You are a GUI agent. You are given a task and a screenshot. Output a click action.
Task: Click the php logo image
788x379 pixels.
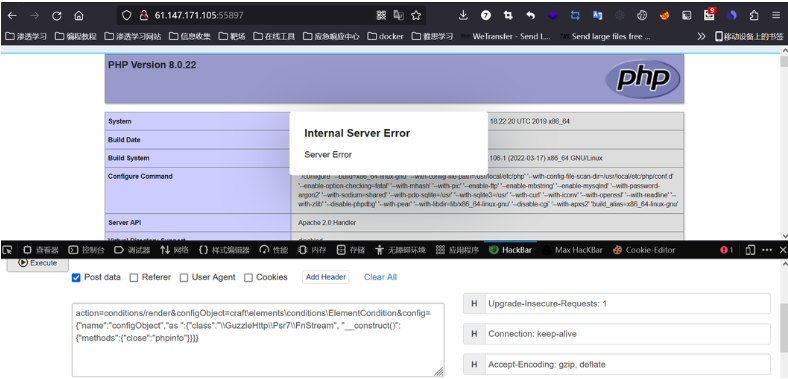[x=643, y=79]
